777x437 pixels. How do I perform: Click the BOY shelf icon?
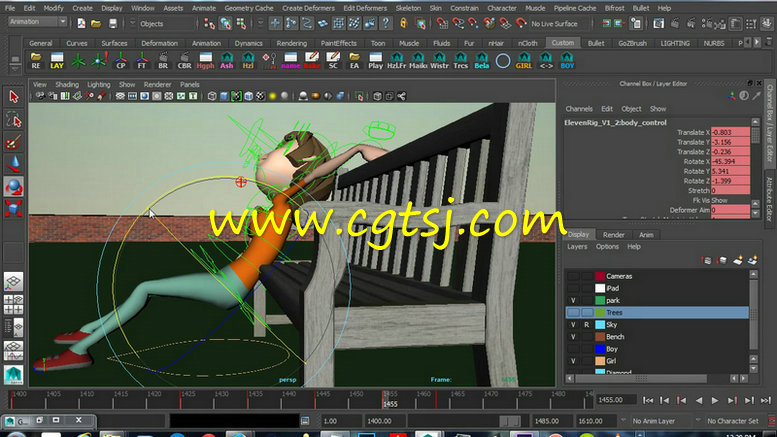tap(567, 60)
